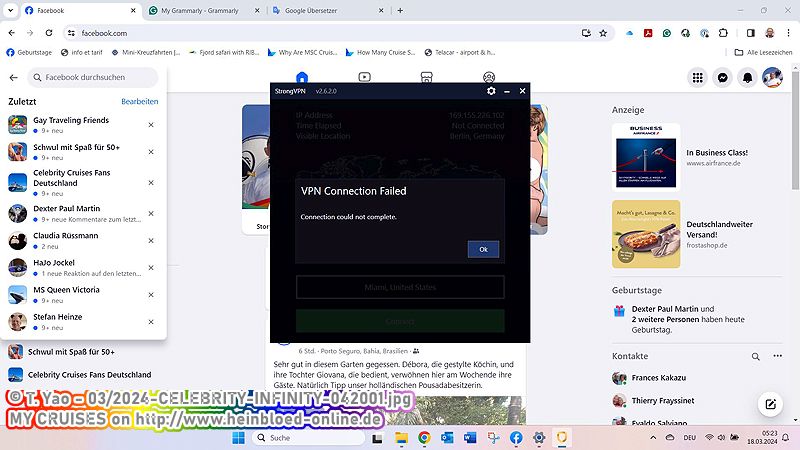This screenshot has width=800, height=450.
Task: Open the Facebook account profile picture menu
Action: (x=772, y=78)
